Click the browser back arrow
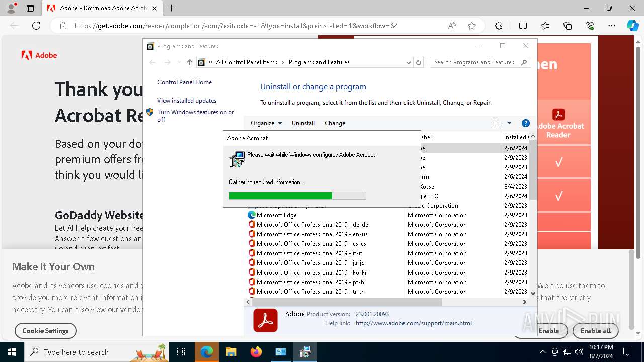The height and width of the screenshot is (362, 644). click(14, 26)
